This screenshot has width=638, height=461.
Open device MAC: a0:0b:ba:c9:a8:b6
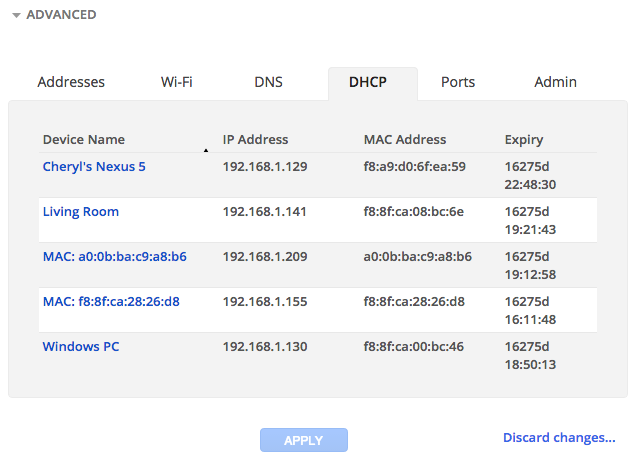coord(114,257)
